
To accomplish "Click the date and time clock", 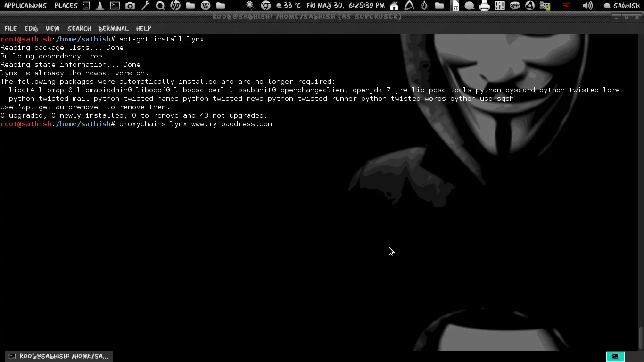I will point(346,6).
